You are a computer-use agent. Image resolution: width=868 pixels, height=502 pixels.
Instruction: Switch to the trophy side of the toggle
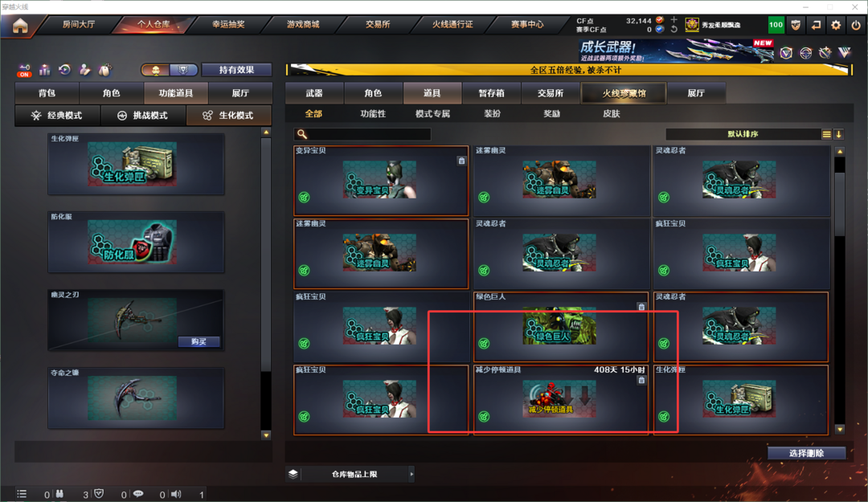click(x=182, y=70)
